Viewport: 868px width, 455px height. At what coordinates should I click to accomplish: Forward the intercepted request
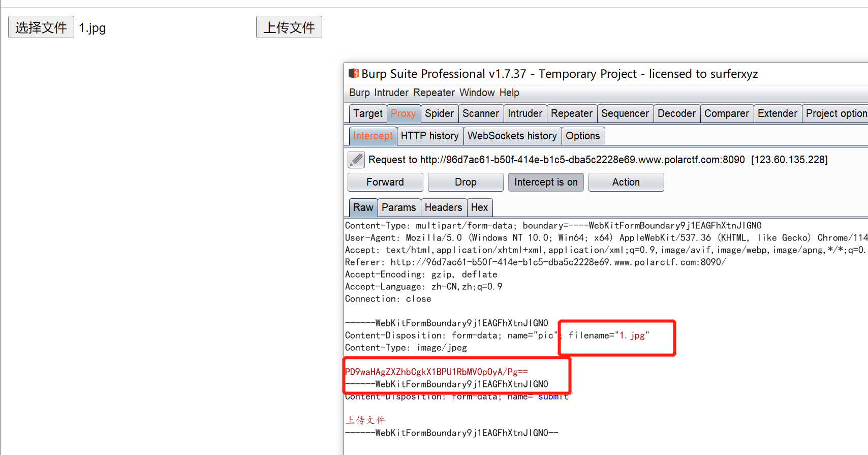pos(385,182)
